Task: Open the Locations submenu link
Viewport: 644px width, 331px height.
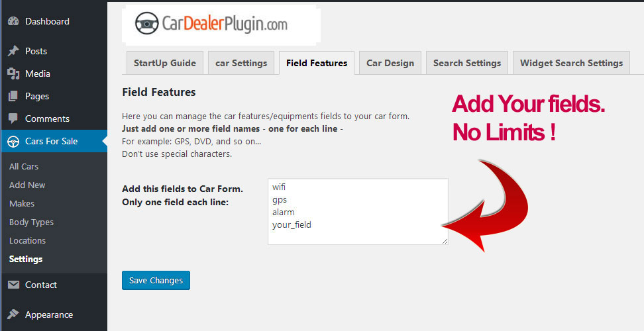Action: tap(28, 241)
